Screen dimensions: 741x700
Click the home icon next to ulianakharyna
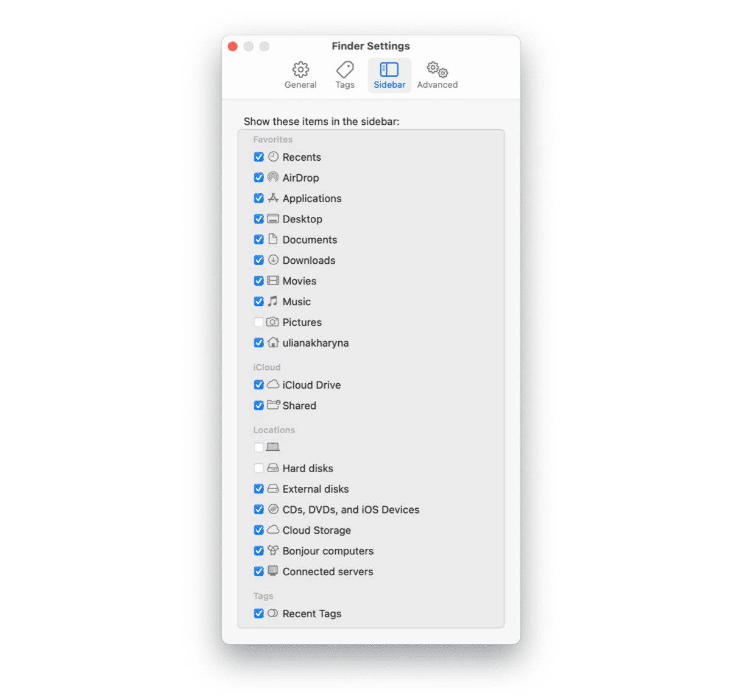point(273,342)
